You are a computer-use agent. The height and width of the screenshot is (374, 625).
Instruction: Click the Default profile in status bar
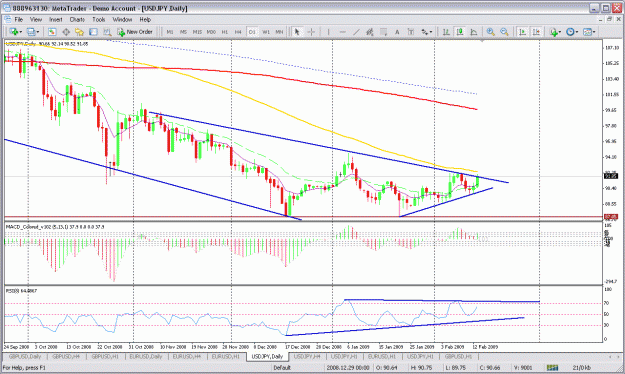[282, 368]
